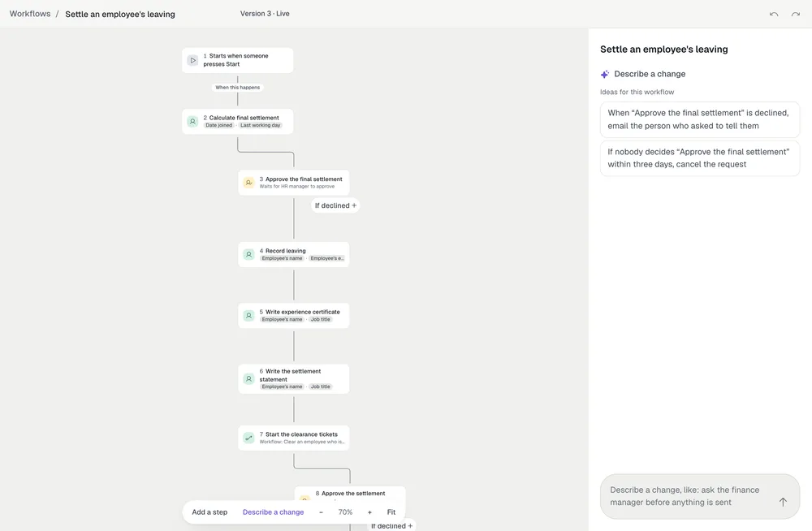Viewport: 812px width, 531px height.
Task: Open the Workflows breadcrumb link
Action: point(30,14)
